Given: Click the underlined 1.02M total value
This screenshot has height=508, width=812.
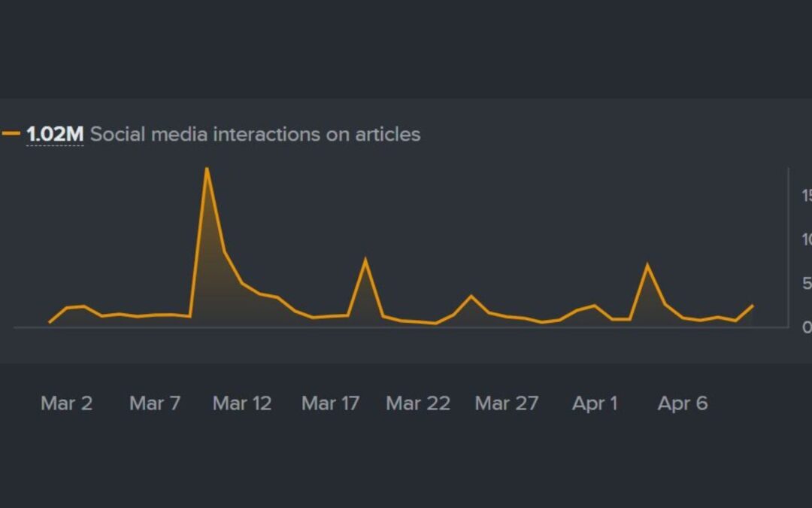Looking at the screenshot, I should tap(54, 135).
